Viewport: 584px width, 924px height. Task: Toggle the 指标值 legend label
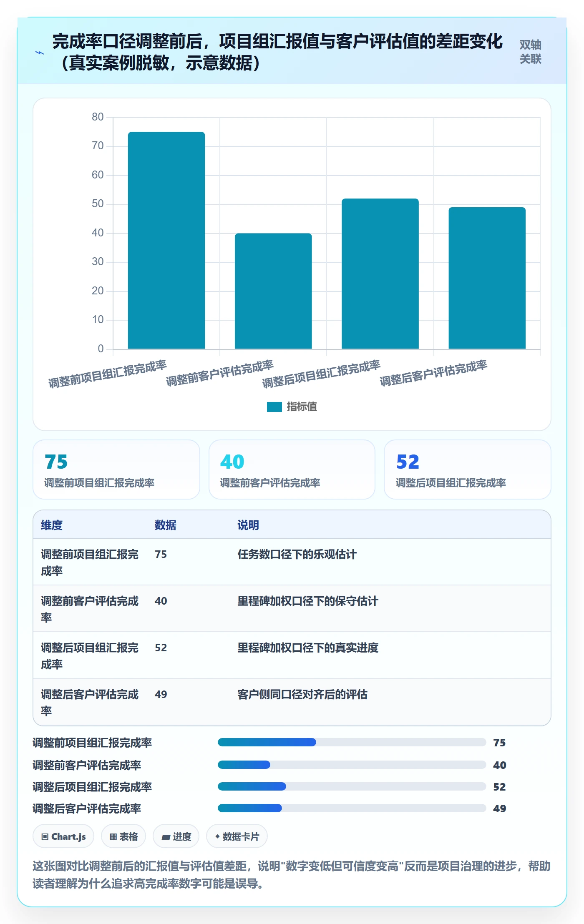tap(302, 407)
